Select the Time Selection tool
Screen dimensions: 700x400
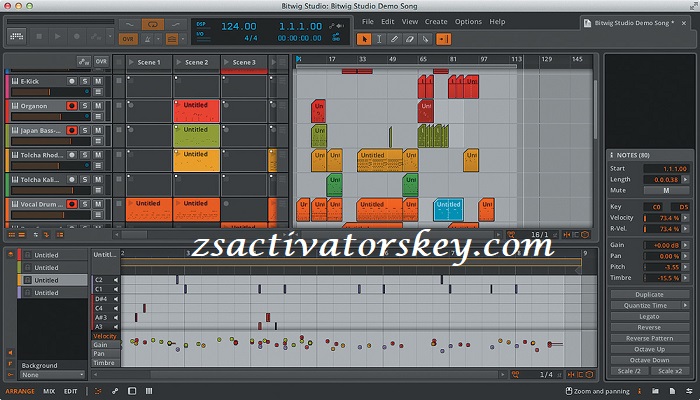379,39
